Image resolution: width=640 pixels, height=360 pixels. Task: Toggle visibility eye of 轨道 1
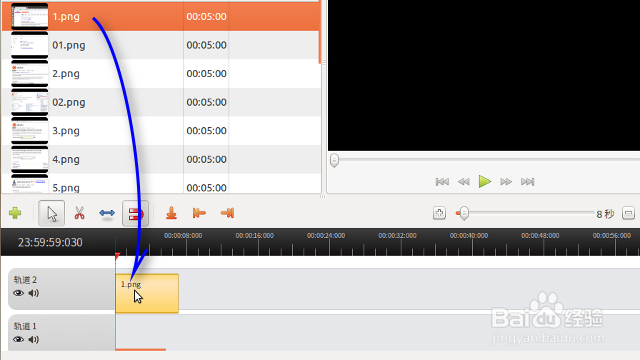tap(18, 340)
